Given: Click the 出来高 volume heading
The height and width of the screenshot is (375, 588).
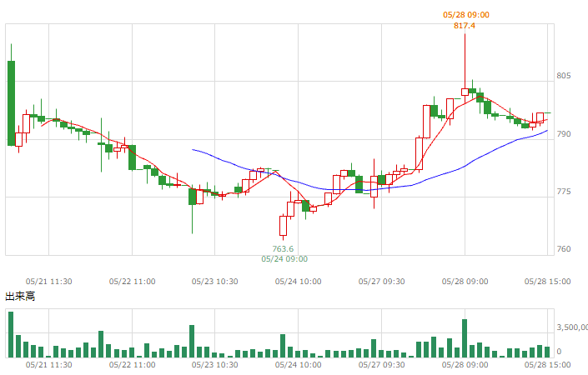Looking at the screenshot, I should [20, 297].
